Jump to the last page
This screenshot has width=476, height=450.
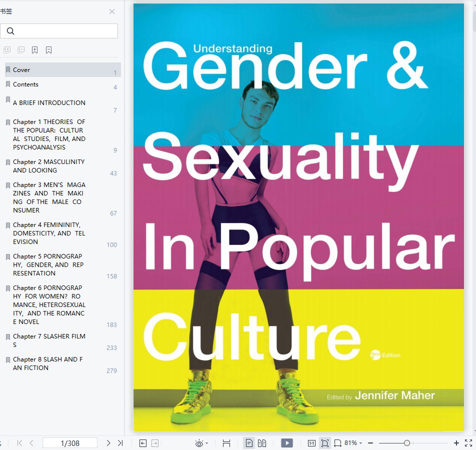120,443
